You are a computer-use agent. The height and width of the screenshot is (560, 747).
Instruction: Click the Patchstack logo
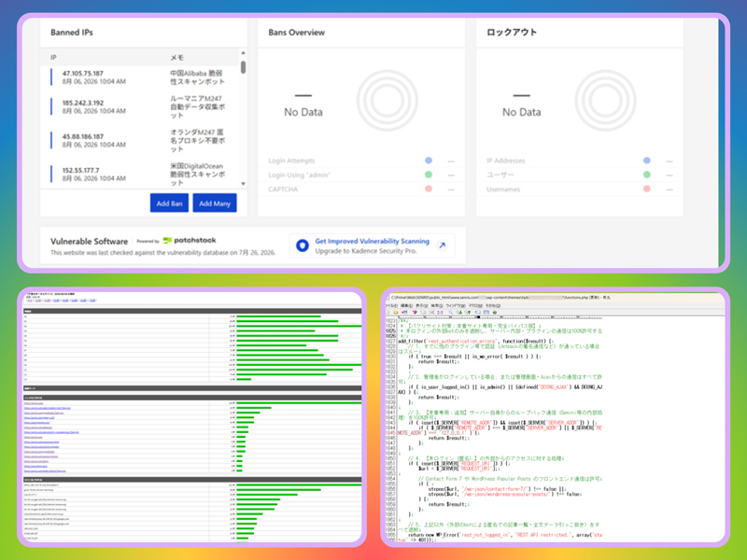[190, 241]
